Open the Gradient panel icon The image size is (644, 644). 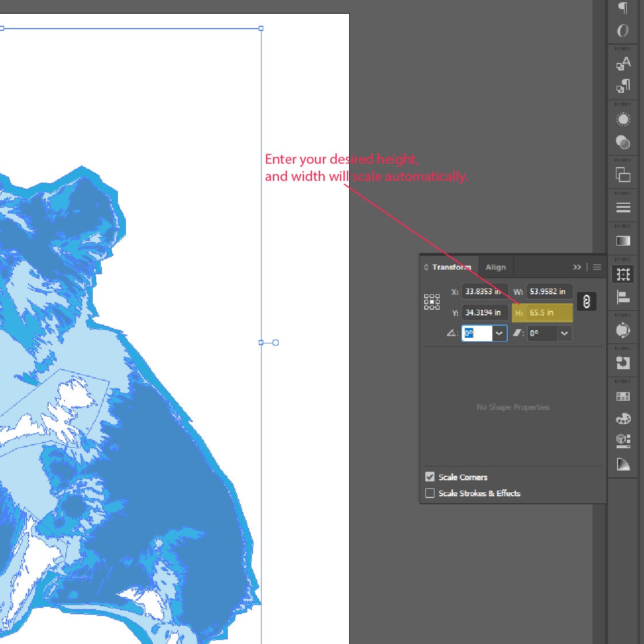(x=623, y=241)
